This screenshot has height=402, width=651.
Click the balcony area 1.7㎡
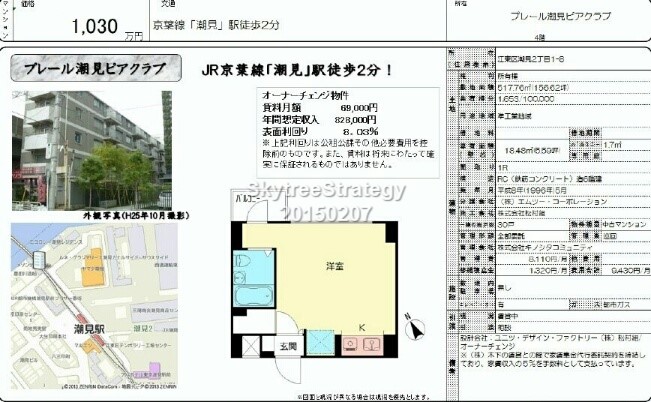(612, 145)
